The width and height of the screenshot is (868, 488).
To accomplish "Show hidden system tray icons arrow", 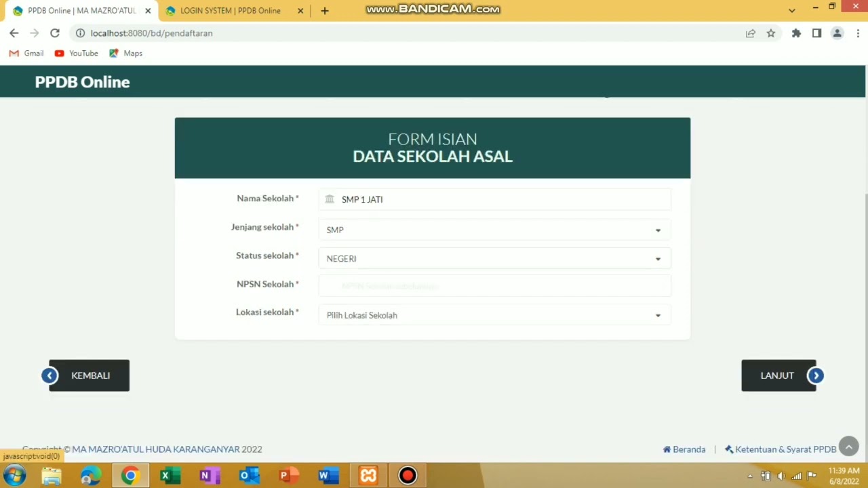I will [x=750, y=476].
